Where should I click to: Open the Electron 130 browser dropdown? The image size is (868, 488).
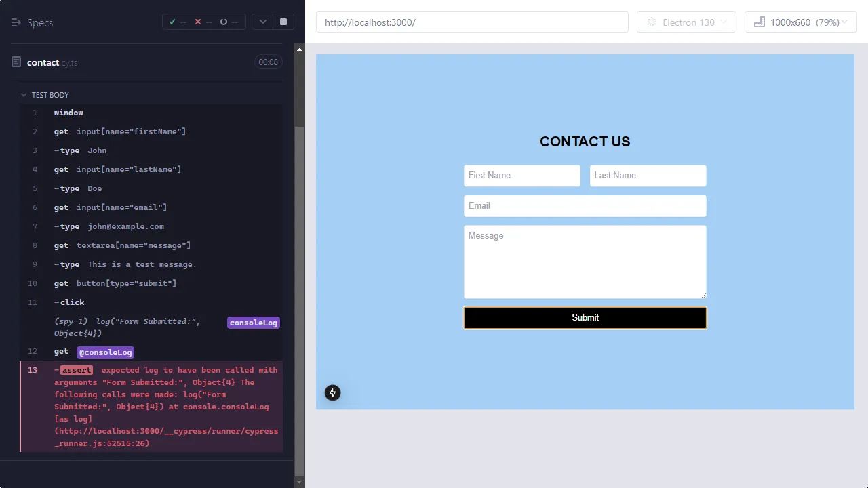686,22
